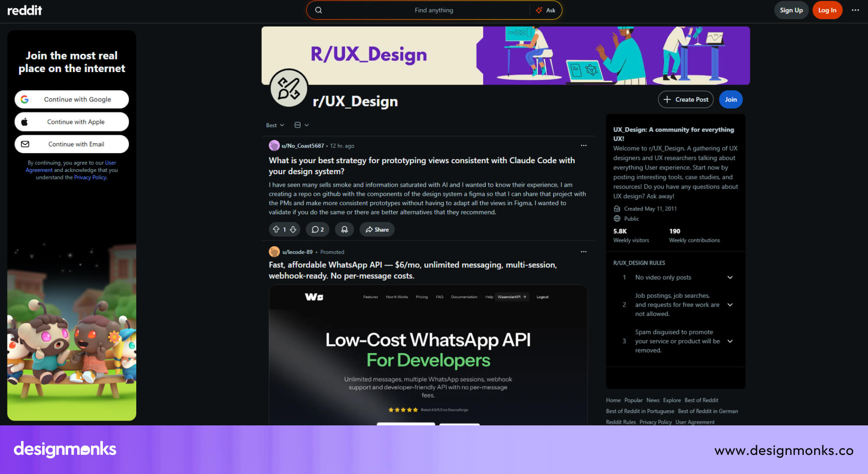Join the r/UX_Design community

click(731, 99)
